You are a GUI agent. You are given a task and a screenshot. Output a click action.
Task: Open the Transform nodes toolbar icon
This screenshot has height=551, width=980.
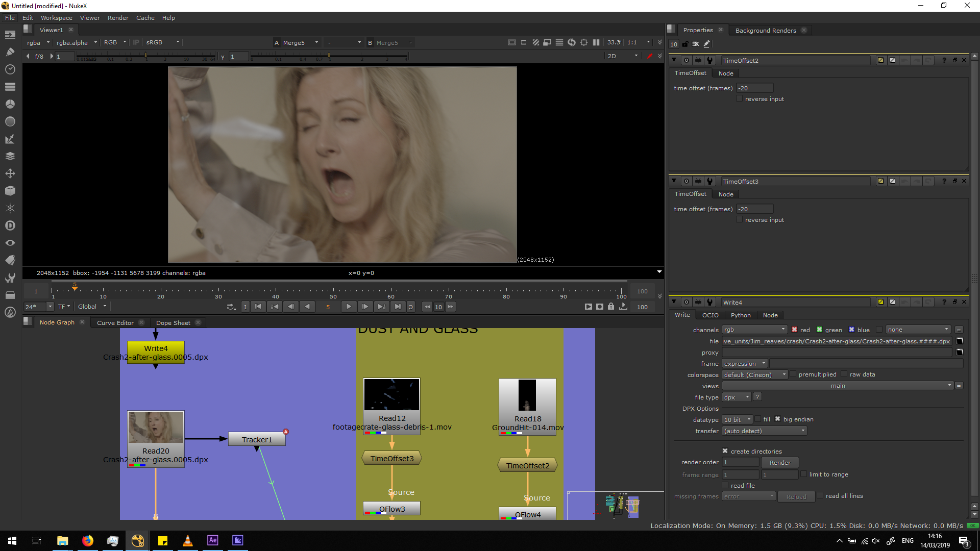pyautogui.click(x=10, y=173)
